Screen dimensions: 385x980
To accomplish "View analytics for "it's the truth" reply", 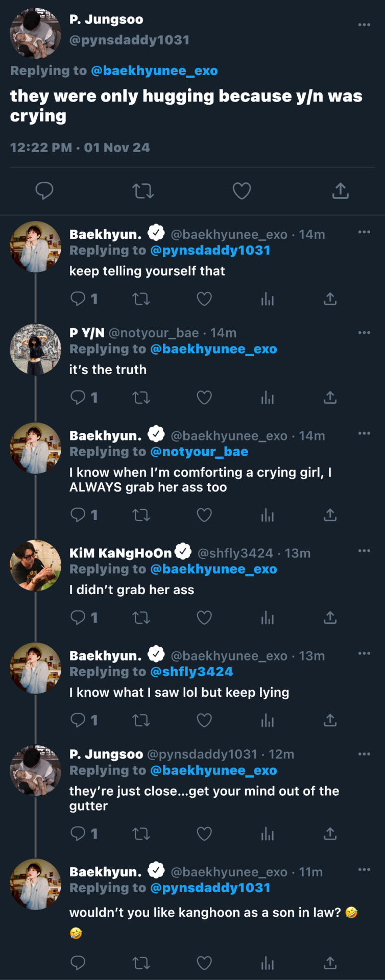I will (x=268, y=398).
